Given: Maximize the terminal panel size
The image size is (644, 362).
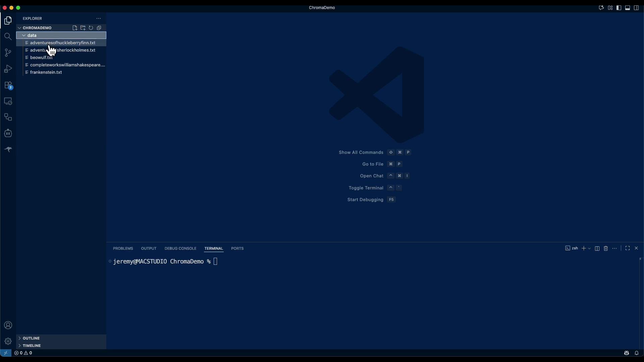Looking at the screenshot, I should 628,248.
